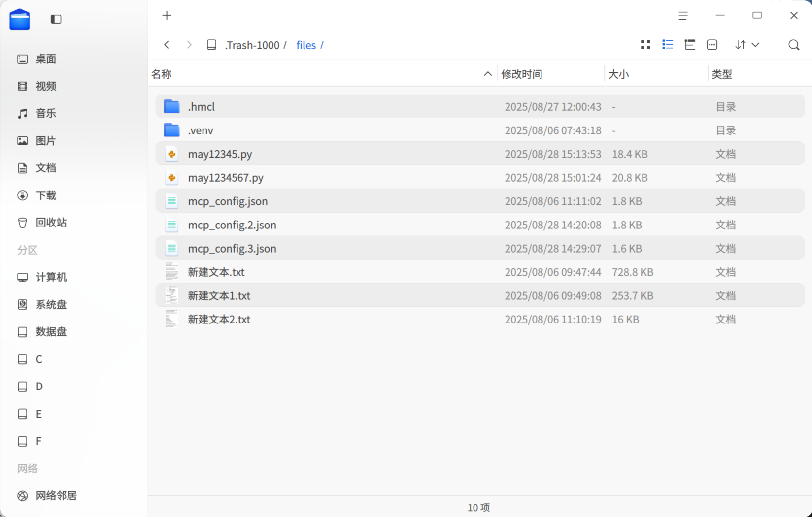The height and width of the screenshot is (517, 812).
Task: Click the files breadcrumb segment
Action: (306, 45)
